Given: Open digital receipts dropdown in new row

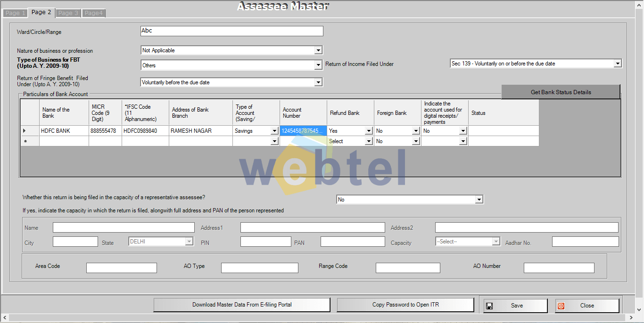Looking at the screenshot, I should 463,141.
